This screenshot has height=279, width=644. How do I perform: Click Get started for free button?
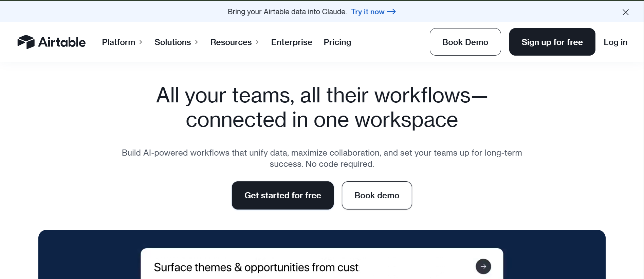[x=282, y=195]
